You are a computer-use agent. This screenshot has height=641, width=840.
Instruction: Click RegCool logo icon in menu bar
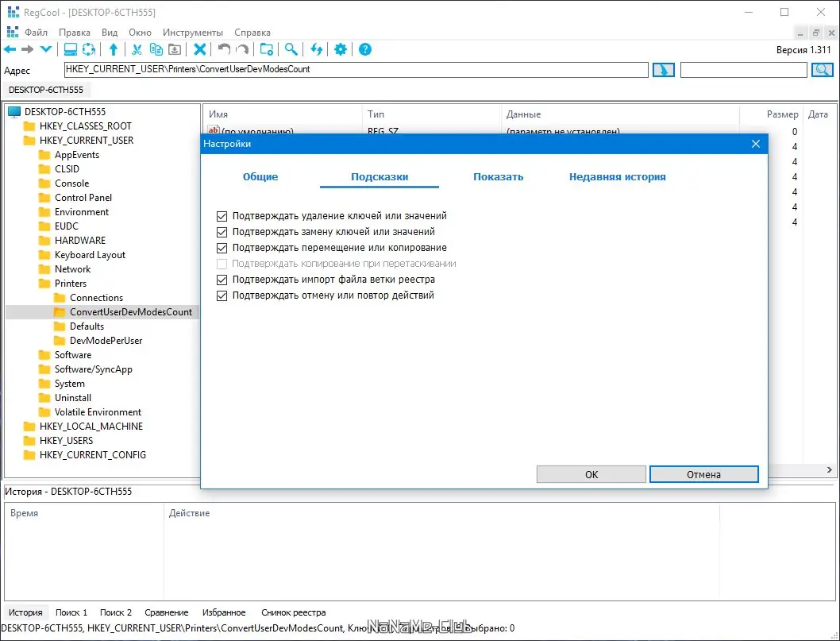tap(13, 32)
